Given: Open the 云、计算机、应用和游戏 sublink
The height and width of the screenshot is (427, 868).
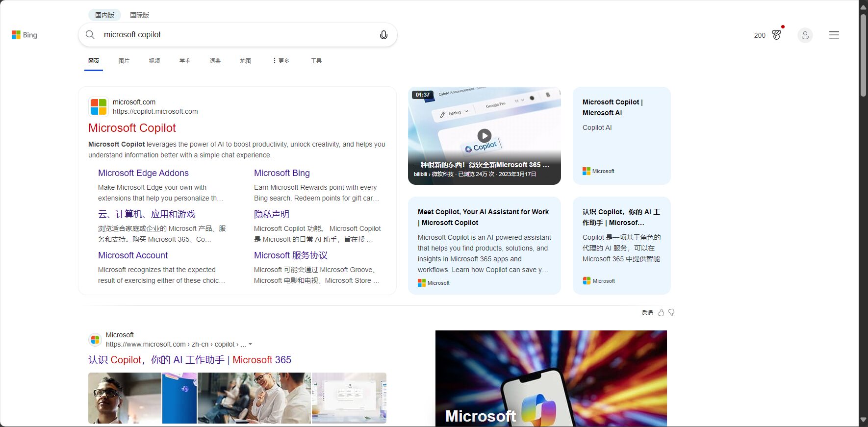Looking at the screenshot, I should click(x=147, y=214).
